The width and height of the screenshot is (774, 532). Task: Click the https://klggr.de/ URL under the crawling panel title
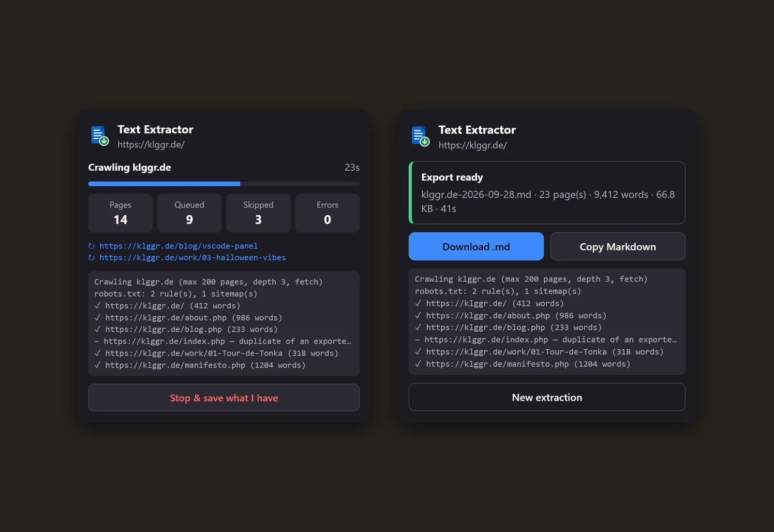[151, 145]
